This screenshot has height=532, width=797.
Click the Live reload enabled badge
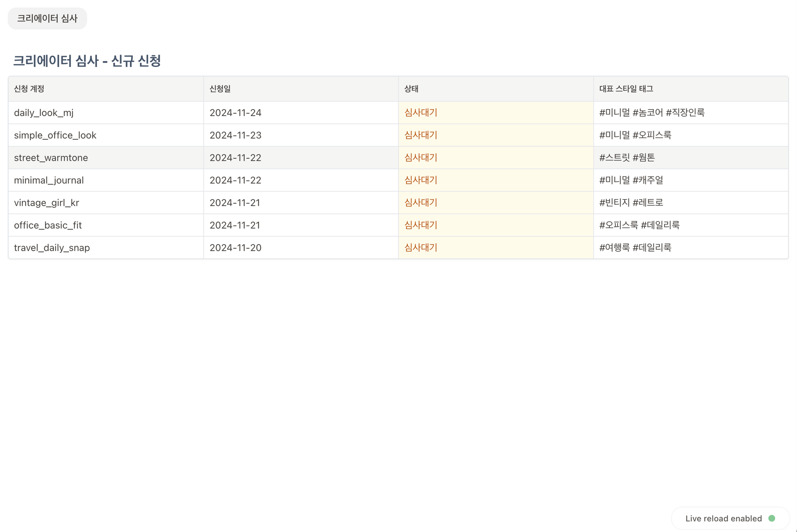pos(723,518)
